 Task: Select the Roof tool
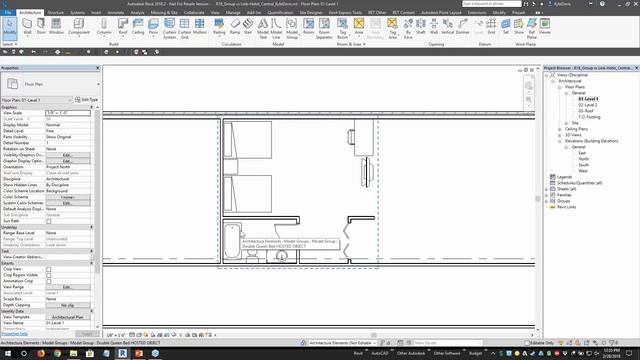point(123,27)
